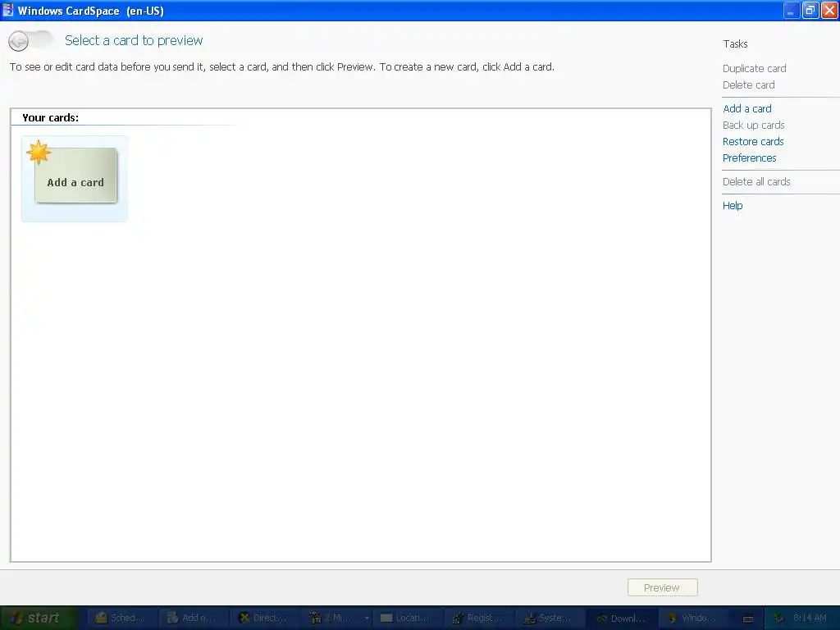Click the disabled Duplicate card task
This screenshot has width=840, height=630.
(754, 69)
